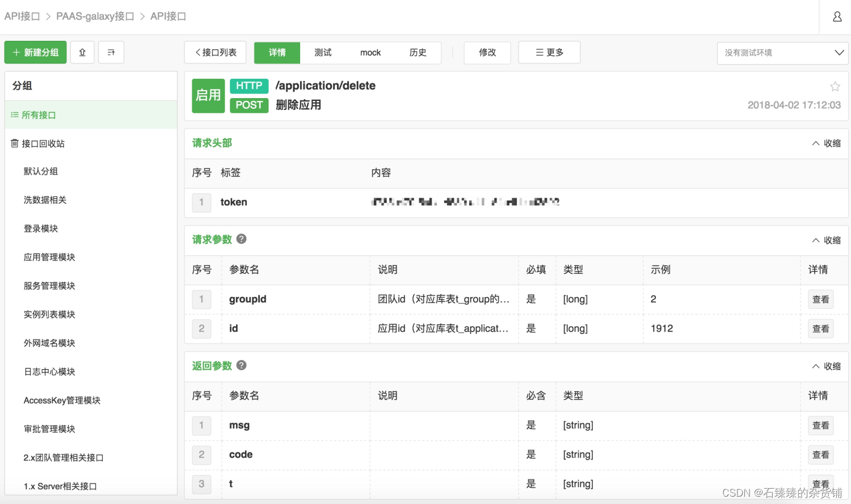Switch to the 历史 (history) tab
Viewport: 851px width, 504px height.
(x=418, y=52)
